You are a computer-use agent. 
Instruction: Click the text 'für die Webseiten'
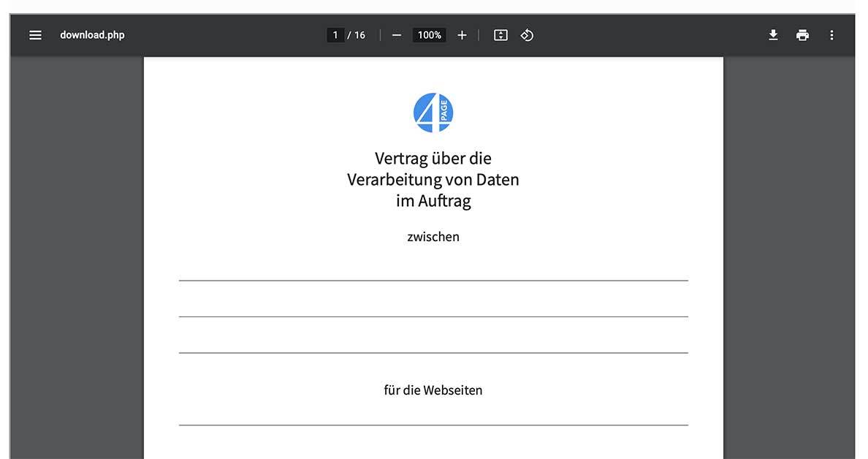pyautogui.click(x=433, y=390)
